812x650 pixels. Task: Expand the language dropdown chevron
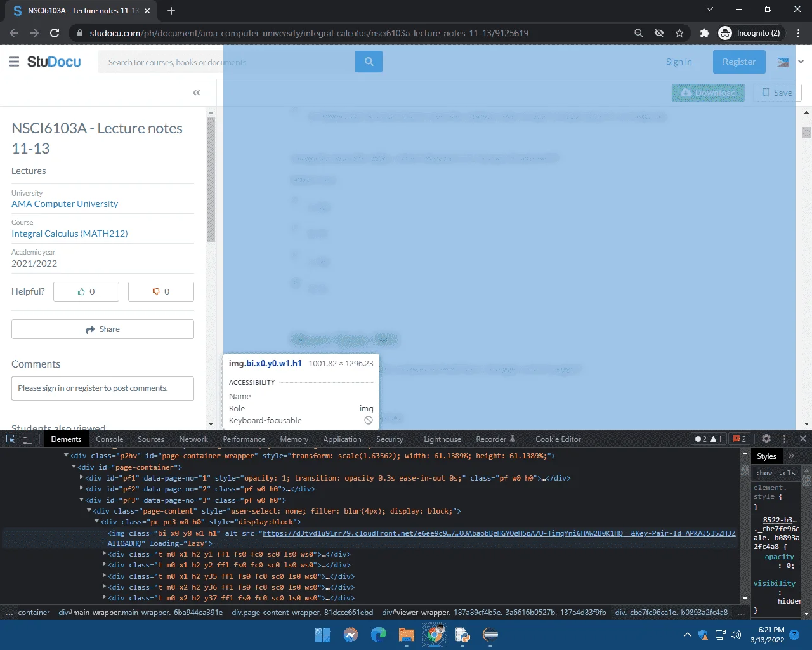pyautogui.click(x=801, y=62)
